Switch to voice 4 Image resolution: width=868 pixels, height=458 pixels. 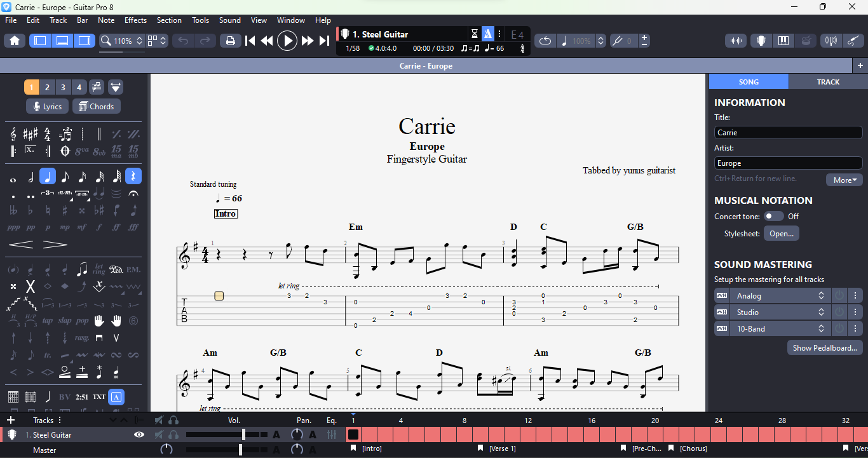tap(79, 87)
